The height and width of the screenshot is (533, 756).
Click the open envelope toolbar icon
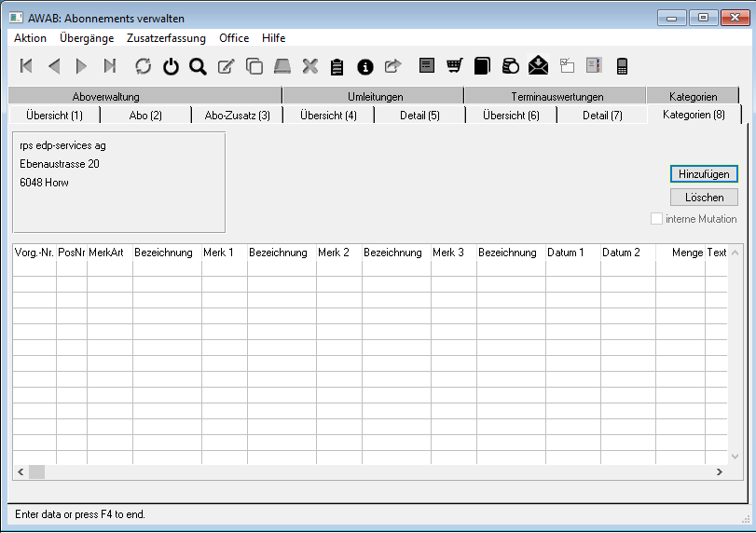[538, 65]
